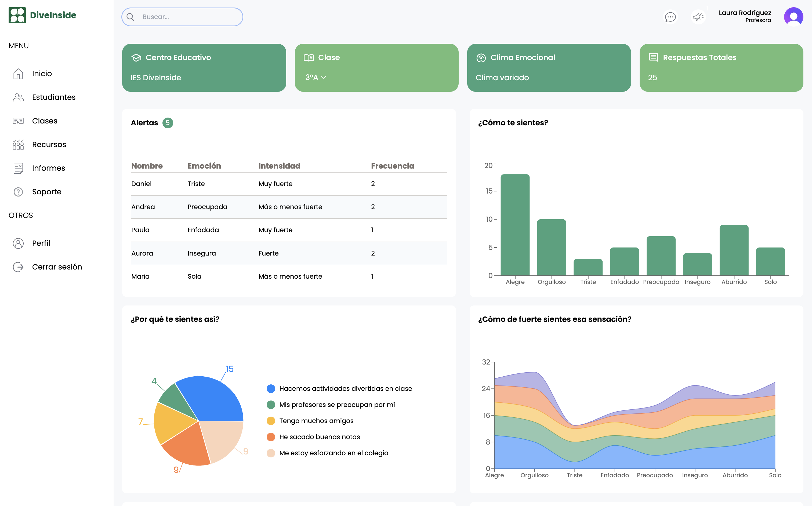Click Laura Rodríguez profile name
Viewport: 812px width, 506px height.
[745, 13]
